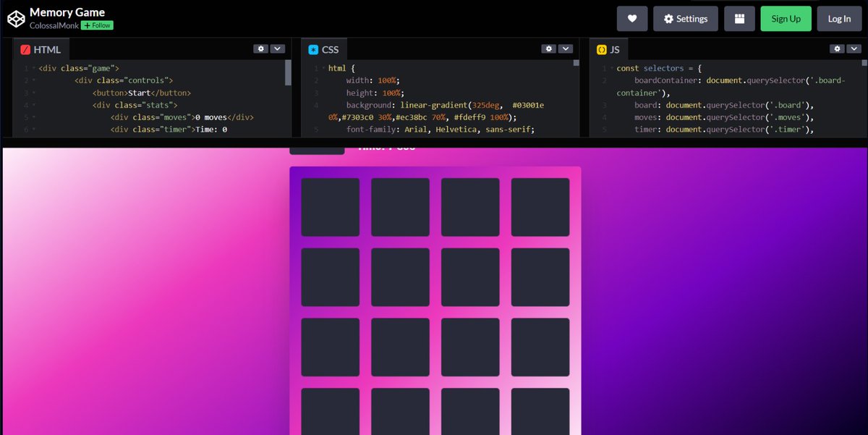Screen dimensions: 868x435
Task: Flip the third card in row one
Action: (470, 207)
